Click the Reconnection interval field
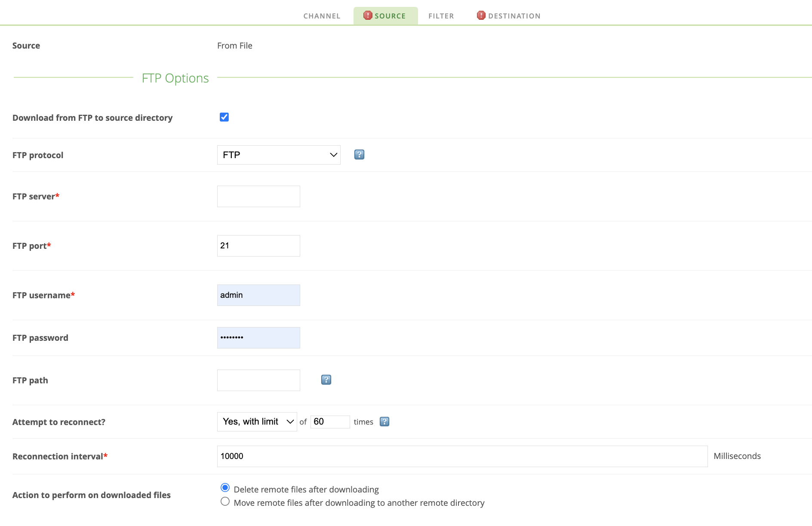This screenshot has height=526, width=812. tap(462, 456)
